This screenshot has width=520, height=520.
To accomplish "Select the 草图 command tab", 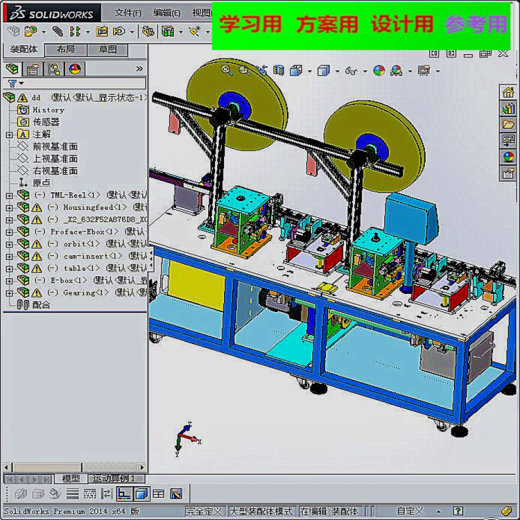I will 107,49.
